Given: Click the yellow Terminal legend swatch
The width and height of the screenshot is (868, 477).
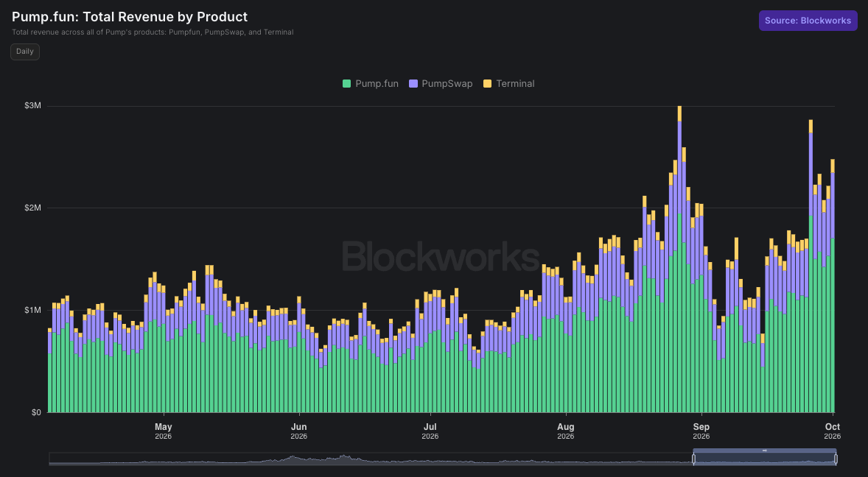Looking at the screenshot, I should [x=487, y=83].
